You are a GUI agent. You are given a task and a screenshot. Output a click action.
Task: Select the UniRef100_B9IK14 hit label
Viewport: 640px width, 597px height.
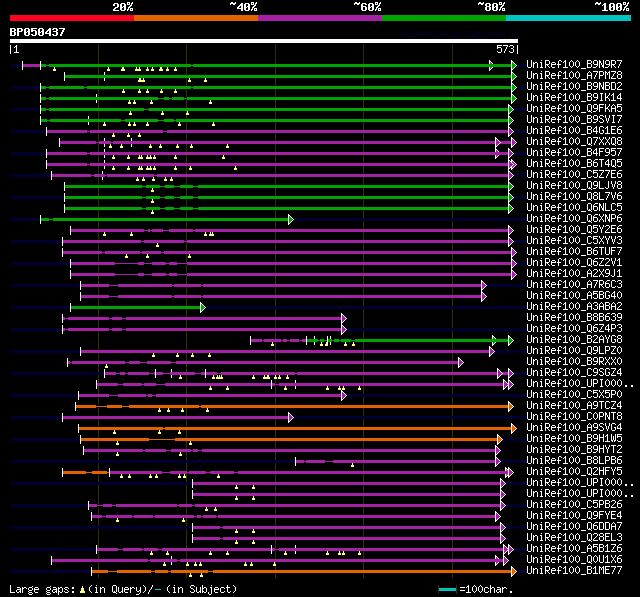[574, 97]
